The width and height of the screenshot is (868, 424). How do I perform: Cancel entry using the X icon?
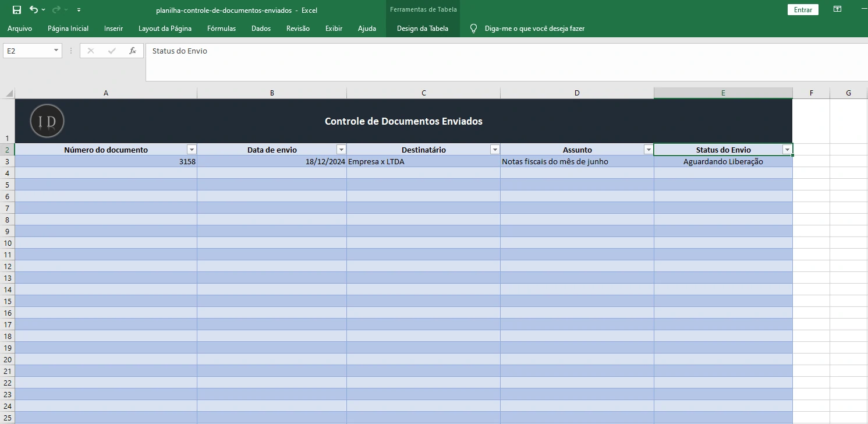pos(90,51)
